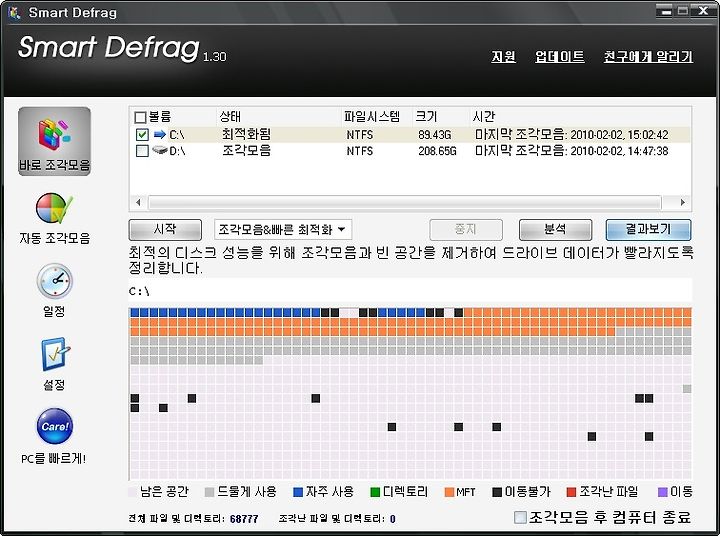
Task: Enable 조각모음 후 컴퓨터 종료 checkbox
Action: pos(520,517)
